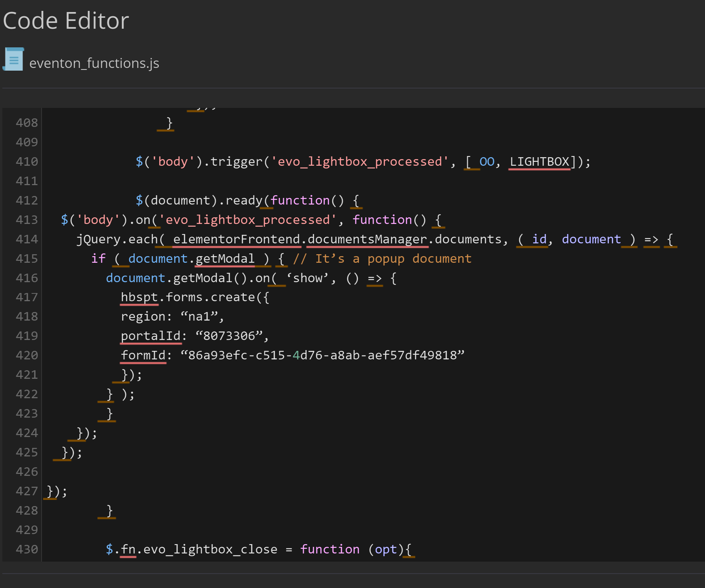Click hbspt identifier on line 417

coord(139,297)
